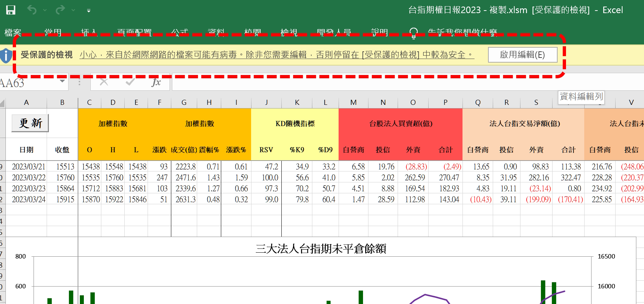This screenshot has width=644, height=304.
Task: Click the RSV value 100.0
Action: pyautogui.click(x=266, y=177)
